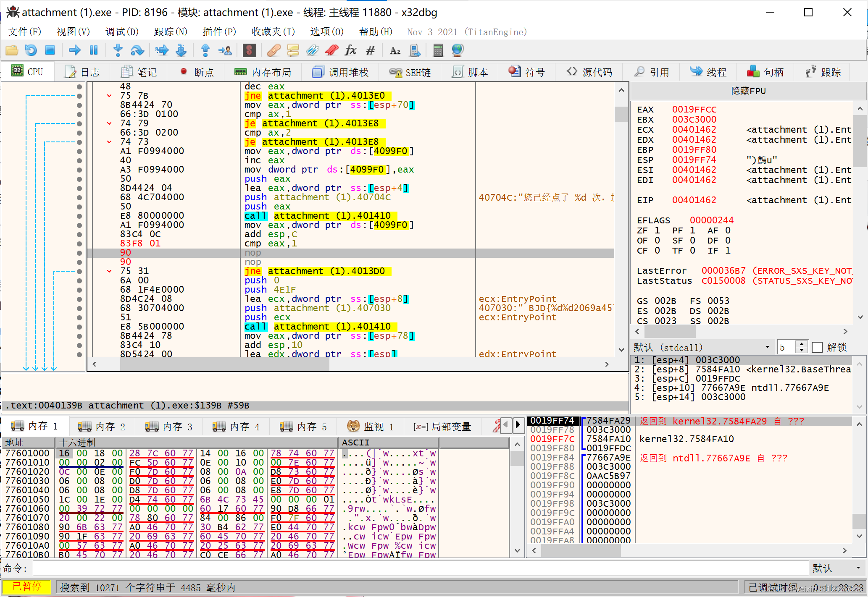This screenshot has width=868, height=597.
Task: Open the 默认 (stdcall) calling convention dropdown
Action: [702, 347]
